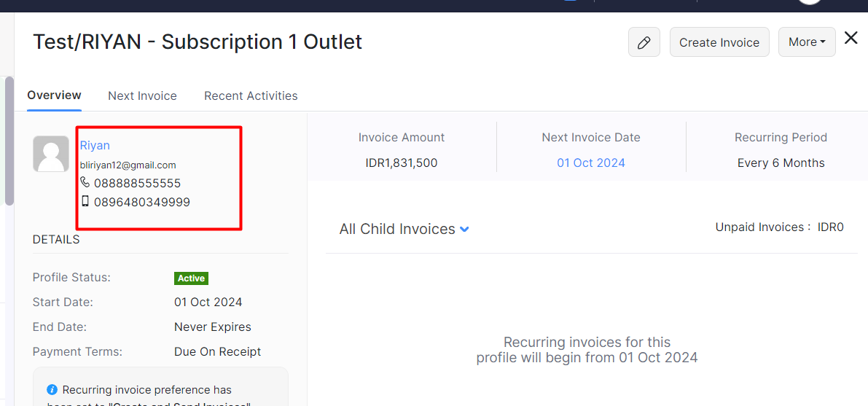Click the phone handset icon
Screen dimensions: 868x406
[x=85, y=182]
